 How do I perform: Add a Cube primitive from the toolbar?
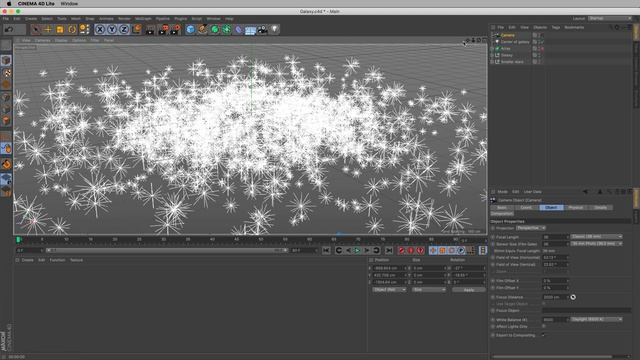tap(190, 29)
